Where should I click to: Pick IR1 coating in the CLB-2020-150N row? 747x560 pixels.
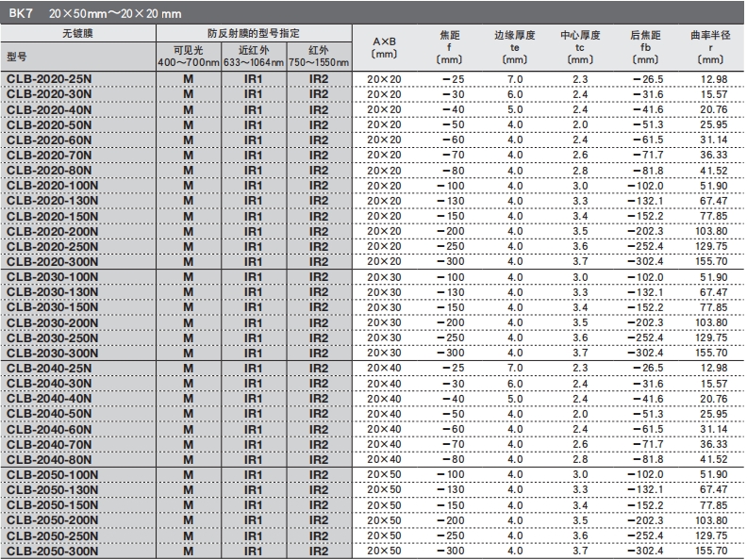click(253, 215)
